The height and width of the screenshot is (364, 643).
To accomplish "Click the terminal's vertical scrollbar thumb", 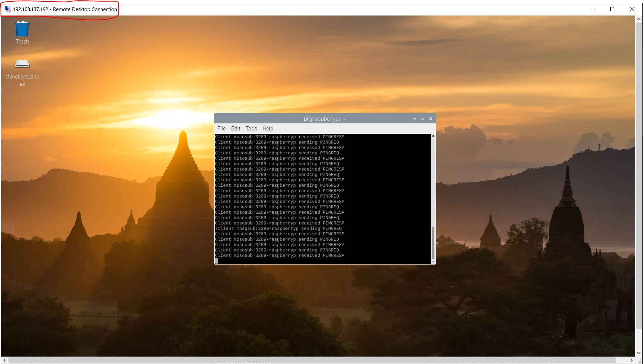I will pyautogui.click(x=433, y=243).
